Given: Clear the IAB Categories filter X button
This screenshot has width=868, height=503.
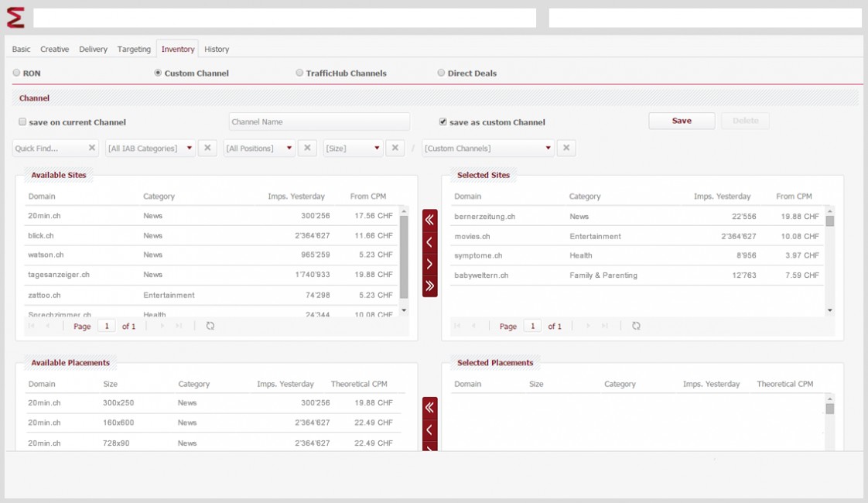Looking at the screenshot, I should [207, 148].
